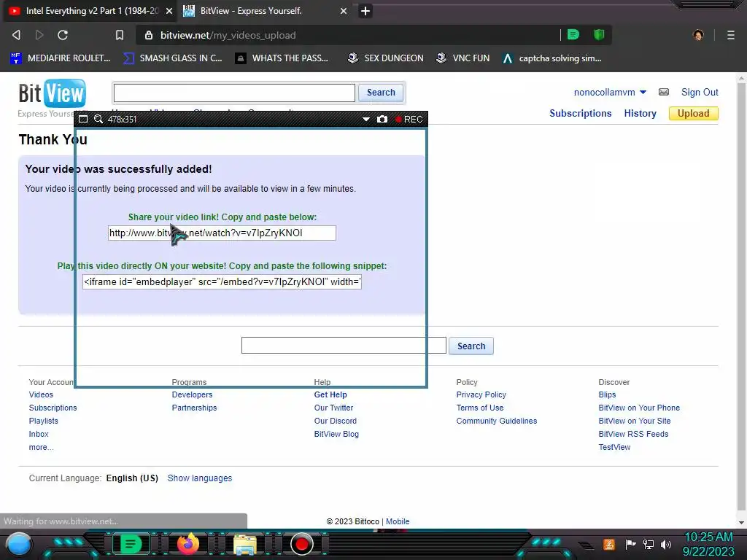Open the Our Twitter link
The width and height of the screenshot is (747, 560).
click(x=333, y=408)
